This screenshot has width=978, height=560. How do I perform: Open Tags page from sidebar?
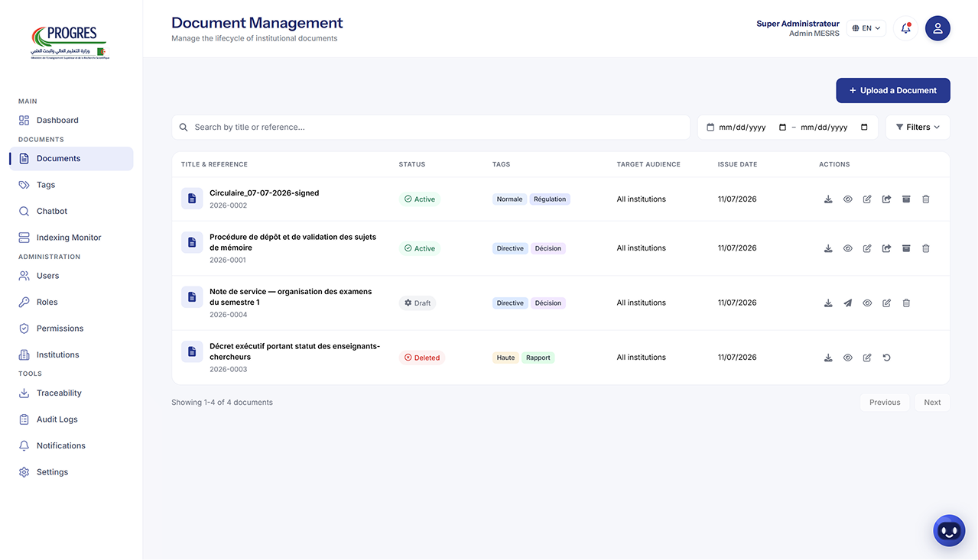tap(71, 185)
